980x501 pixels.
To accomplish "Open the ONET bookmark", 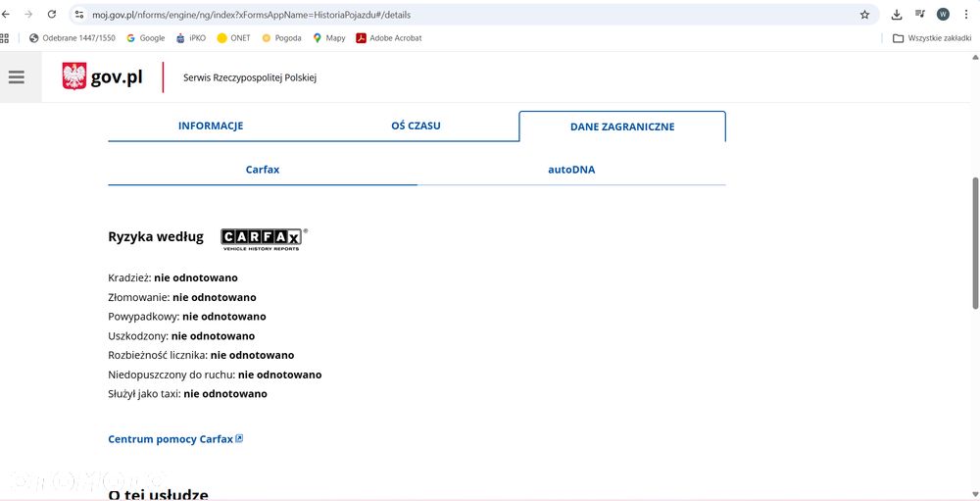I will 234,38.
